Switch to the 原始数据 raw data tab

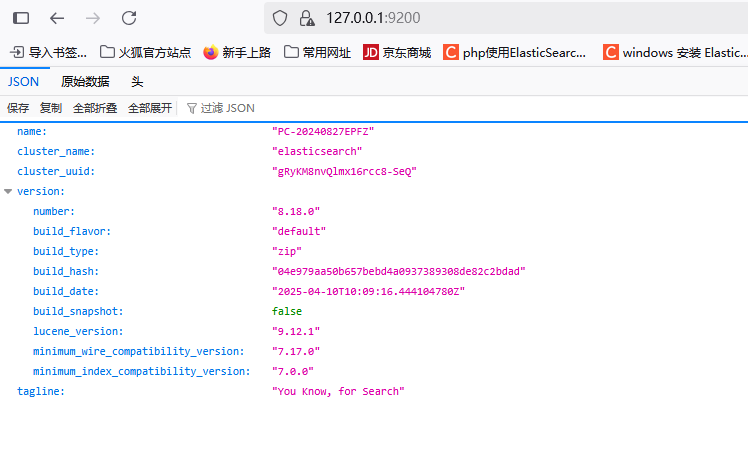click(x=85, y=82)
